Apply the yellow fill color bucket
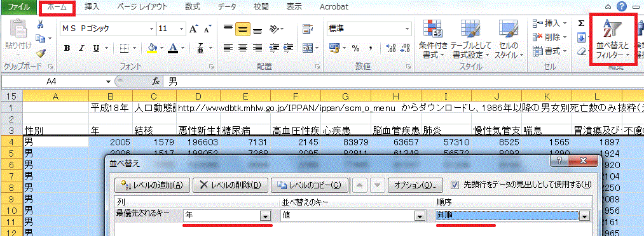 [153, 48]
